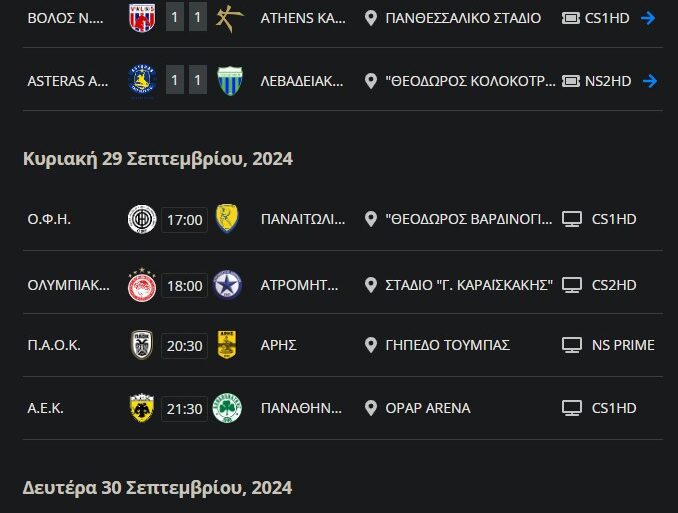
Task: Click TV icon next to NS PRIME
Action: (572, 345)
